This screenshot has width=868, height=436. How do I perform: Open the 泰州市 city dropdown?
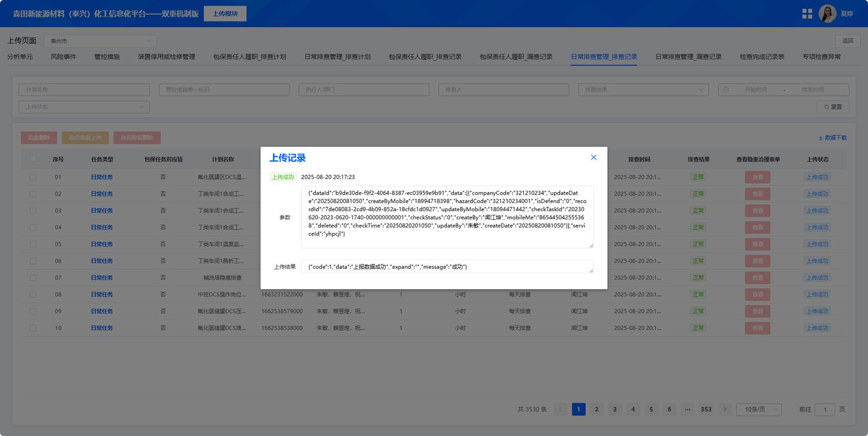99,41
